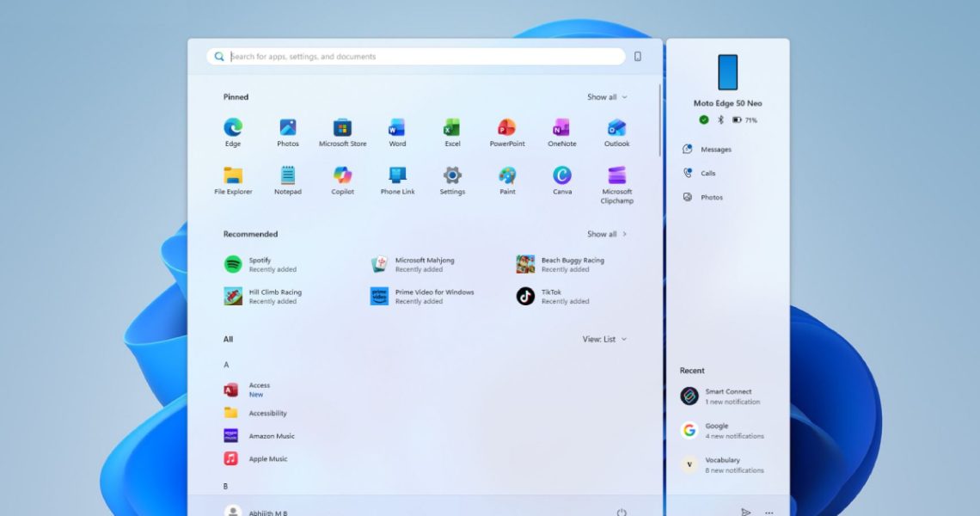Open Google recent notifications
This screenshot has height=516, width=980.
pos(720,431)
